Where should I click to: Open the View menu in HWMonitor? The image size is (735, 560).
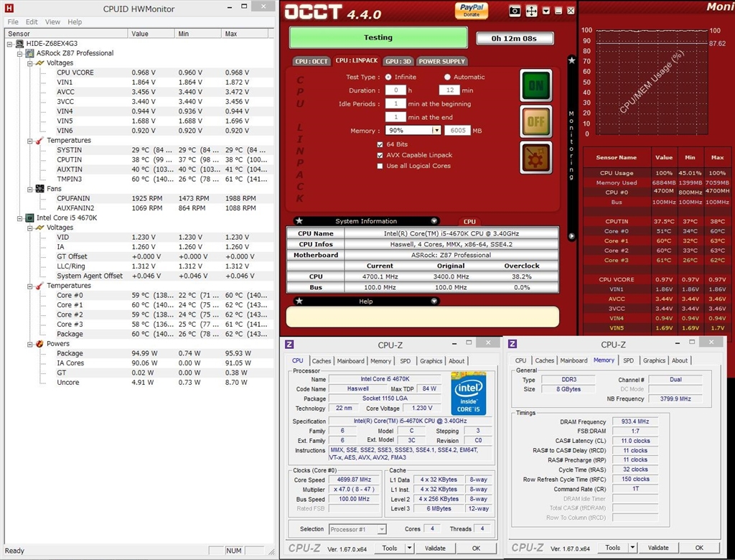52,22
